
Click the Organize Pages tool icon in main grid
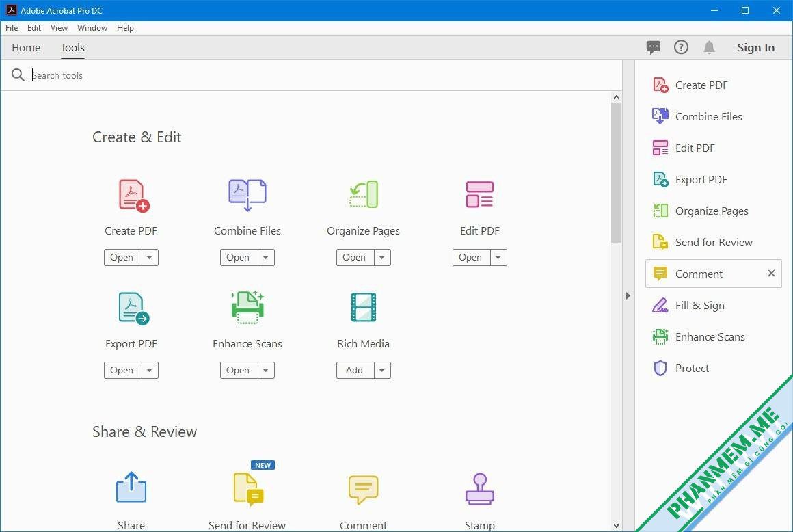[x=364, y=195]
